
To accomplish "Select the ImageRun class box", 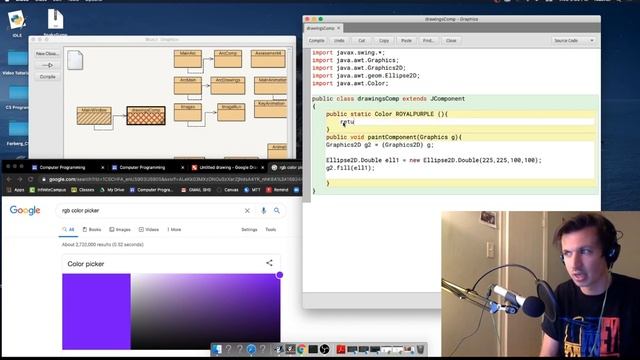I will click(x=231, y=112).
